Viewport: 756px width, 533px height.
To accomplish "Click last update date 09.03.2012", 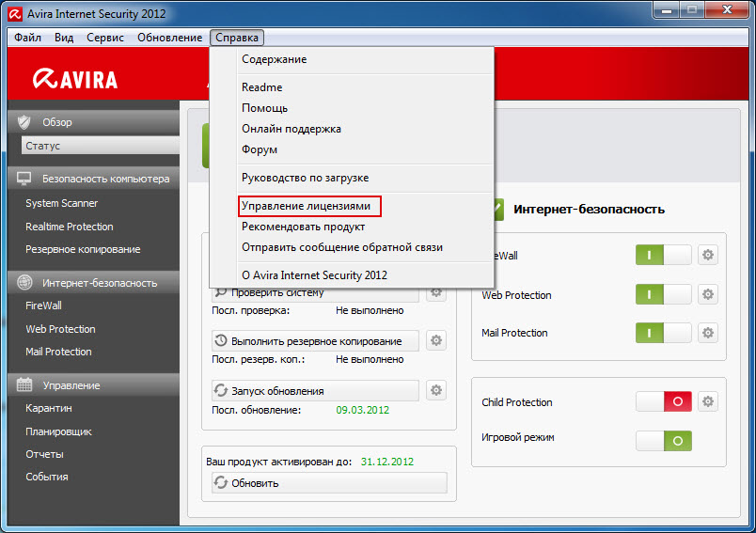I will click(363, 410).
